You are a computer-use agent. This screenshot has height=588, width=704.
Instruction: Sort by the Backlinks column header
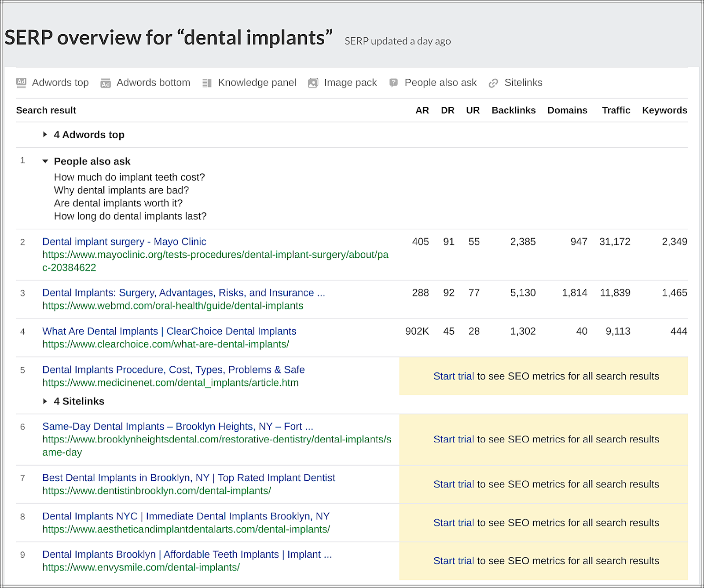click(513, 110)
